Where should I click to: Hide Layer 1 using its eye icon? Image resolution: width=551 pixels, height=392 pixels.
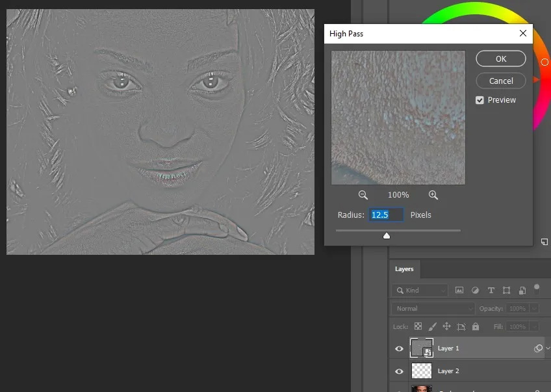[399, 348]
